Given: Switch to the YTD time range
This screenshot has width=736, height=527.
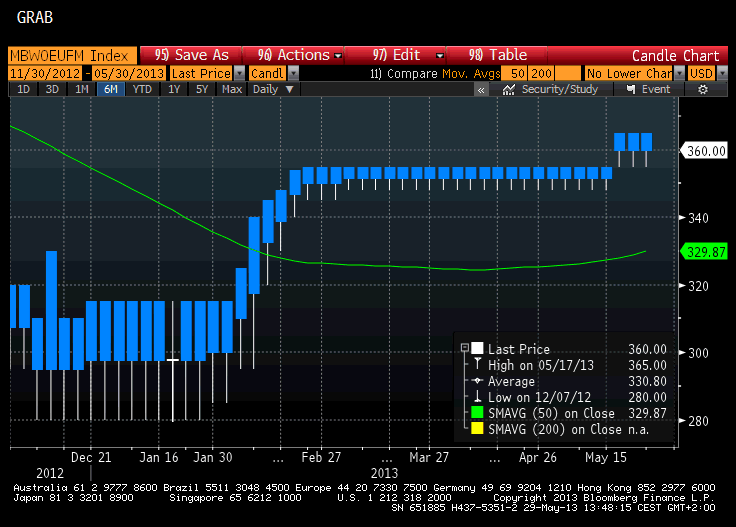Looking at the screenshot, I should 142,89.
